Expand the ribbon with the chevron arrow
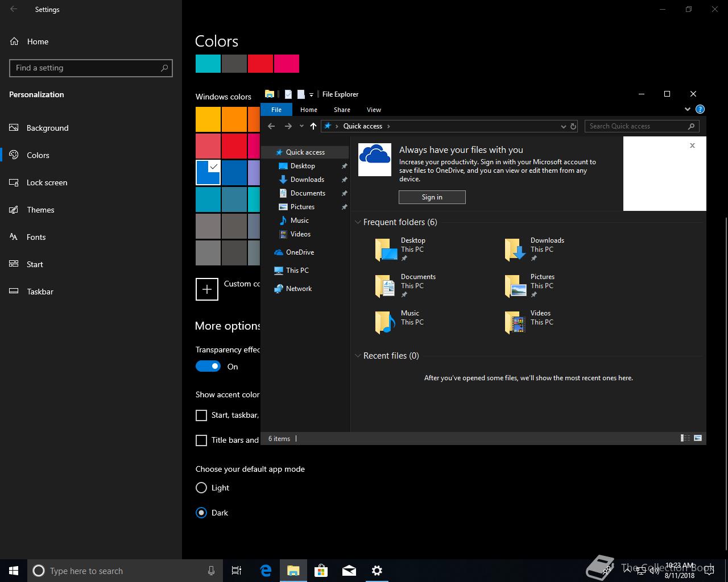This screenshot has width=728, height=582. click(687, 109)
